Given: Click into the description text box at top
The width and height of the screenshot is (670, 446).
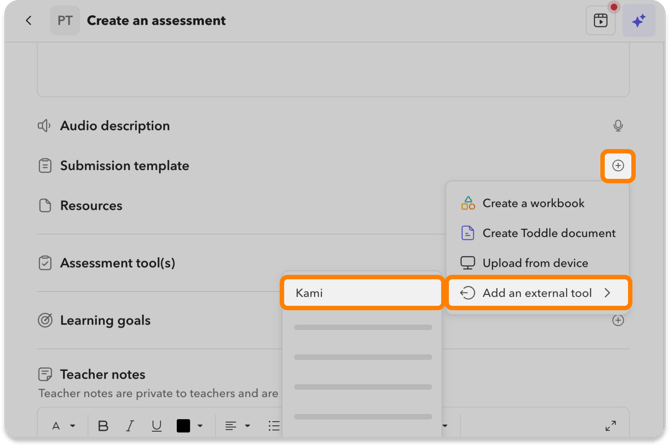Looking at the screenshot, I should pyautogui.click(x=333, y=69).
